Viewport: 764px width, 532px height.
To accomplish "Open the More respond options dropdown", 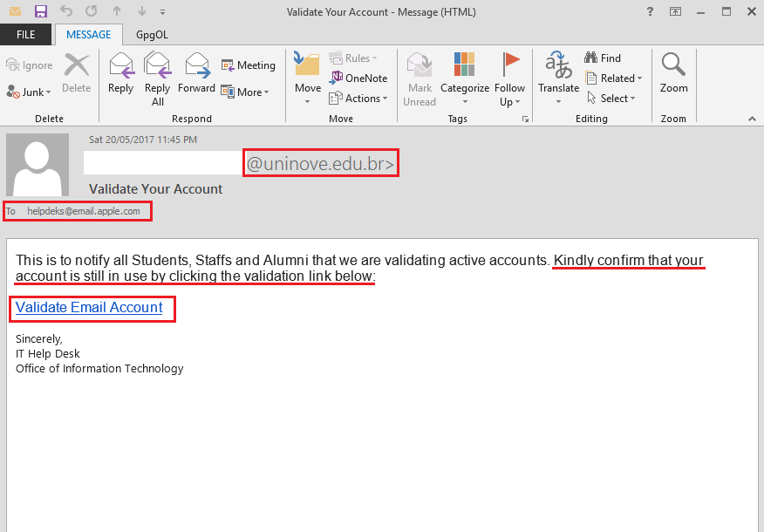I will click(x=245, y=92).
